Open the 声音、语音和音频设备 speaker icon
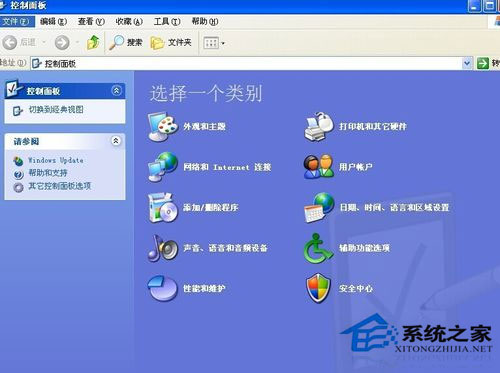Viewport: 500px width, 373px height. [x=163, y=248]
